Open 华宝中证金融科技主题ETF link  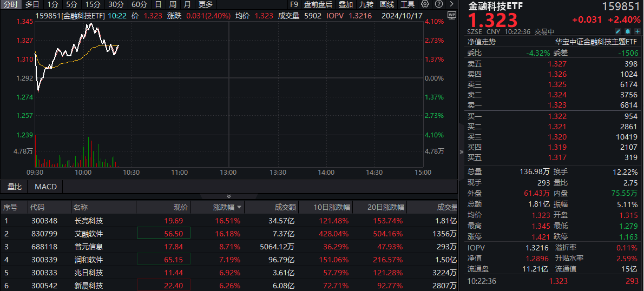pyautogui.click(x=596, y=42)
